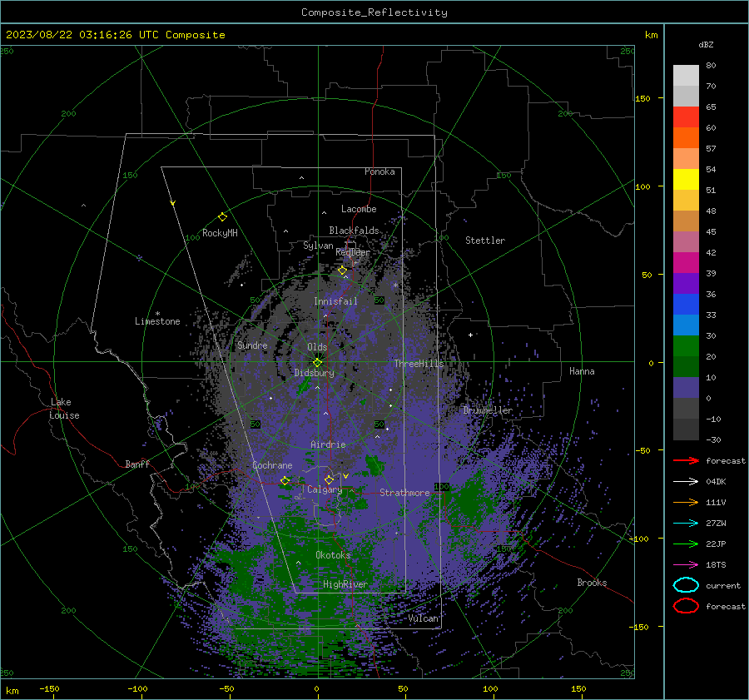The height and width of the screenshot is (700, 749).
Task: Click the HighRiver city label
Action: tap(345, 585)
